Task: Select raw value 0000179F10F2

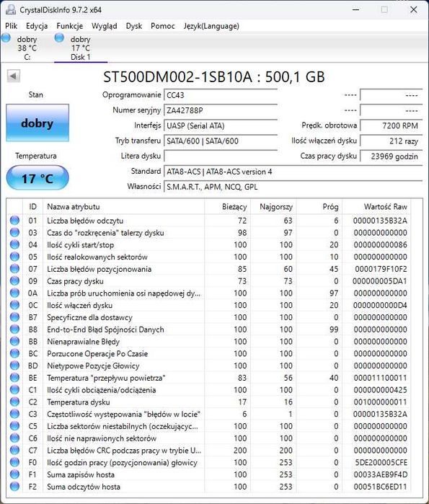Action: point(381,269)
